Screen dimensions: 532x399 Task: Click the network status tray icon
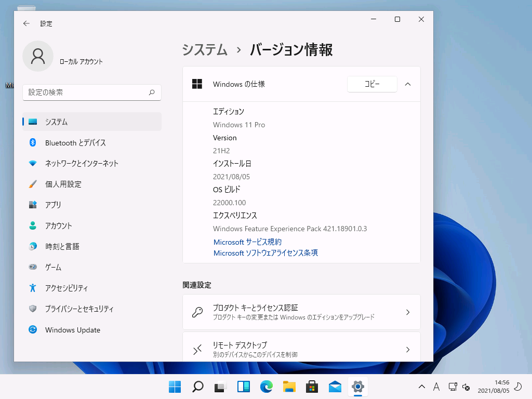pyautogui.click(x=453, y=387)
